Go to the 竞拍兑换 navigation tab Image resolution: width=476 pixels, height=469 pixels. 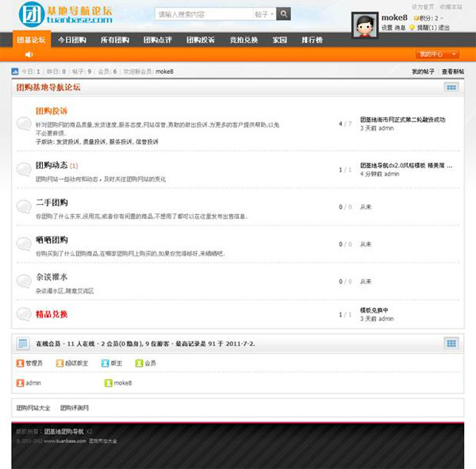tap(244, 40)
